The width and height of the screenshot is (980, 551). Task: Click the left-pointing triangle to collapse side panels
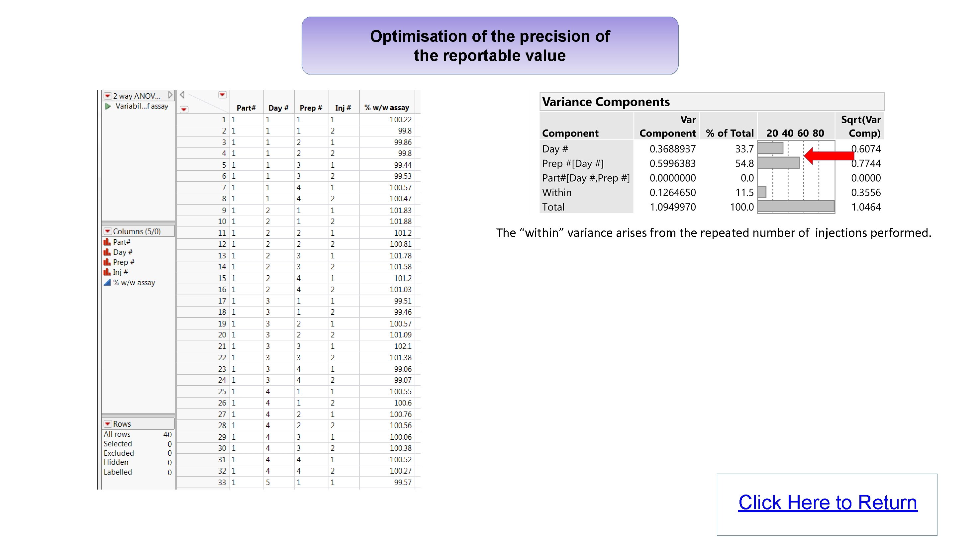click(182, 95)
